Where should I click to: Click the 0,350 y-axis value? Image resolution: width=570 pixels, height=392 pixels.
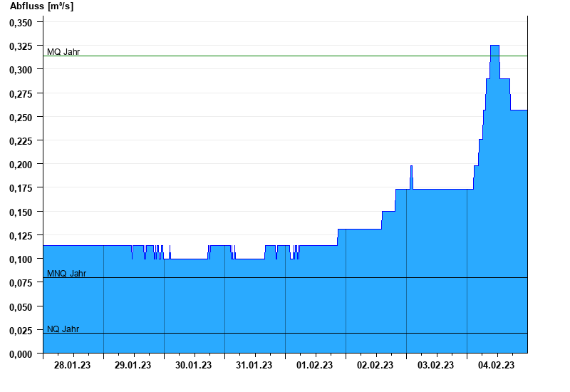point(21,22)
